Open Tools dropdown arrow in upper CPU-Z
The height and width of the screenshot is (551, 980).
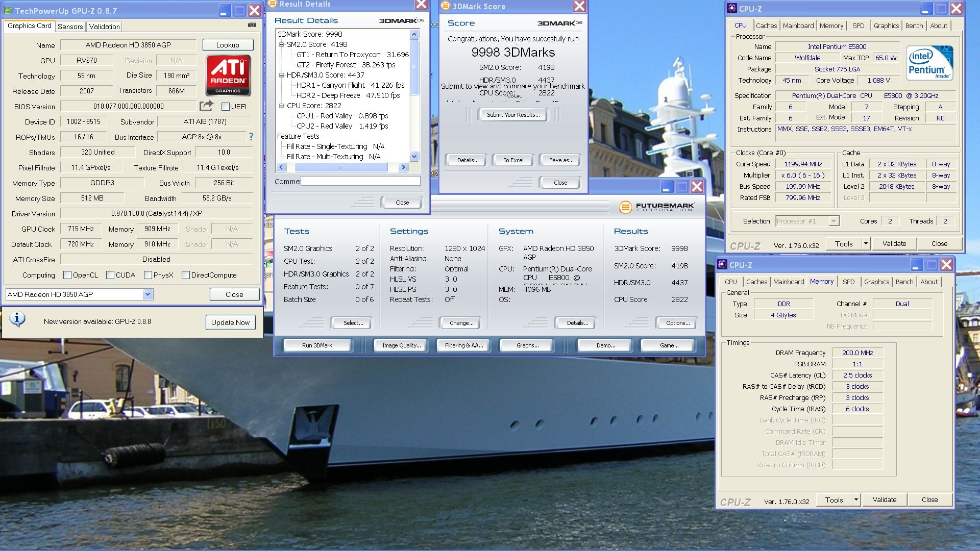pyautogui.click(x=866, y=244)
